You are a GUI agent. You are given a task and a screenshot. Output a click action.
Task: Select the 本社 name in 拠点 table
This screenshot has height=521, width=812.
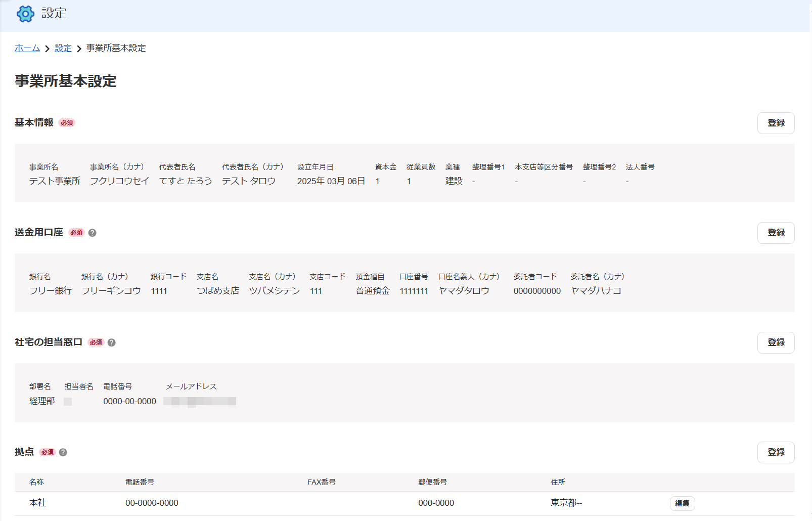coord(38,503)
